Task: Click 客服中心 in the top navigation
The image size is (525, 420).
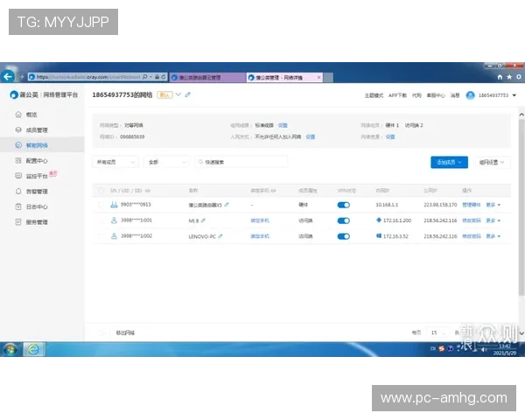Action: [436, 95]
